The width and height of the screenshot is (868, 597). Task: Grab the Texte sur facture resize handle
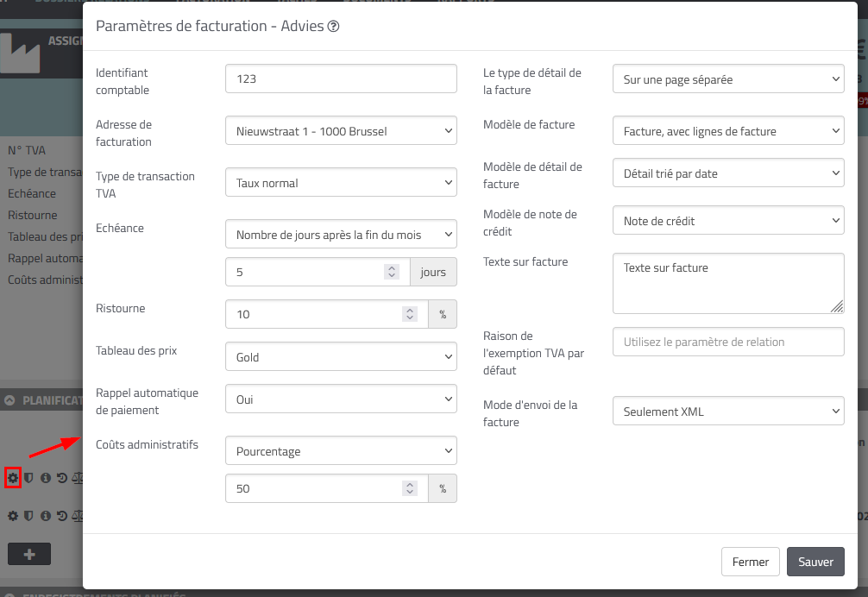(837, 306)
